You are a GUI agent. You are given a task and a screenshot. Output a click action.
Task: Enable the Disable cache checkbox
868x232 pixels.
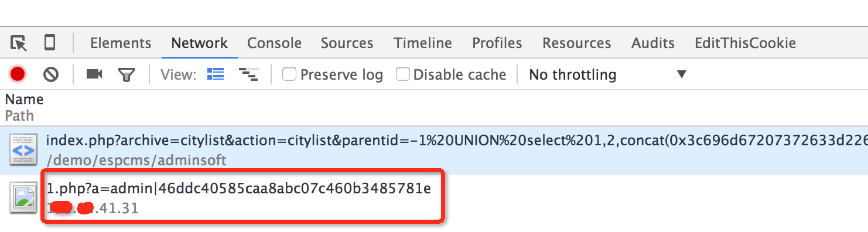click(x=402, y=74)
